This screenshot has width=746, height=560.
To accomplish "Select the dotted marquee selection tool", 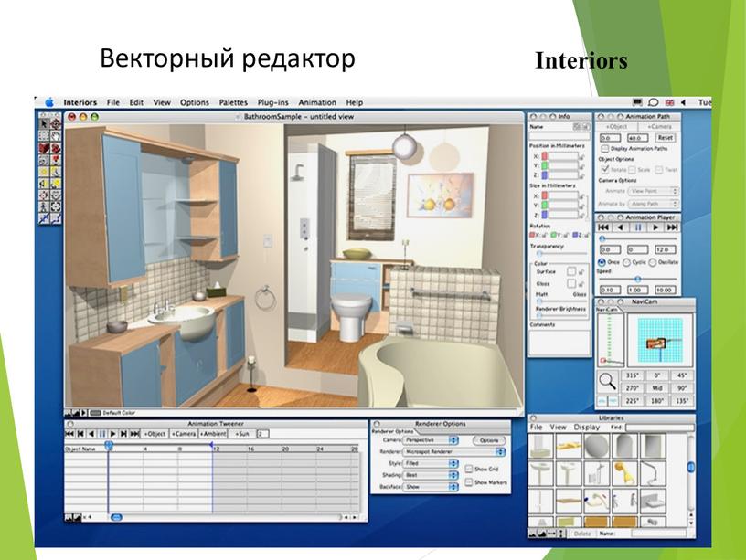I will (44, 136).
